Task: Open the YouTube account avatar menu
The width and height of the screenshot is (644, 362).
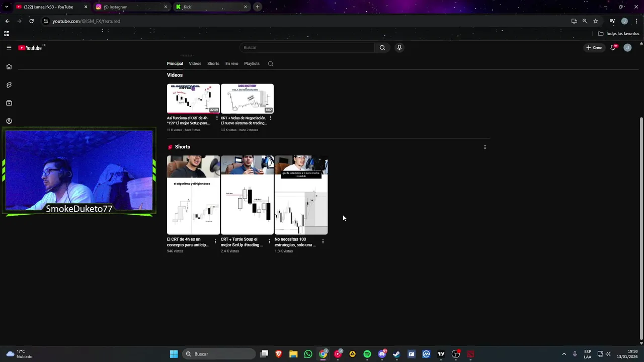Action: [627, 48]
